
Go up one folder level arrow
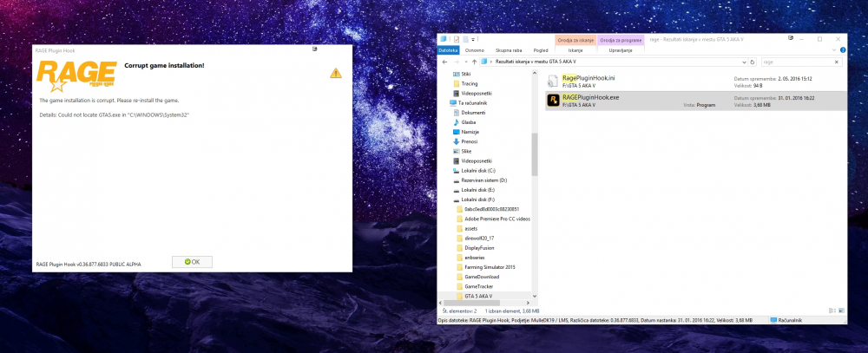click(475, 62)
